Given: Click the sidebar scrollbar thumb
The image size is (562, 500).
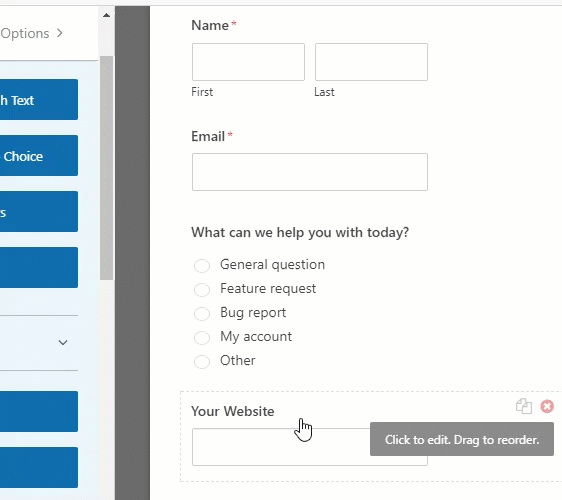Looking at the screenshot, I should click(x=106, y=168).
